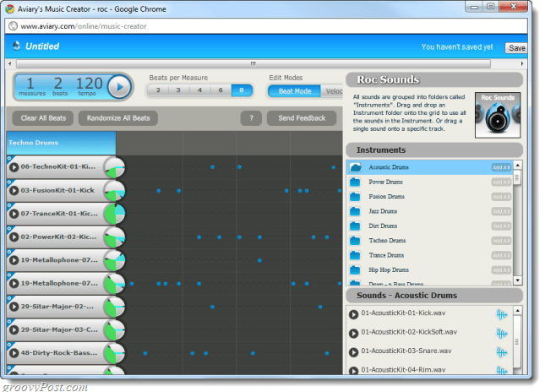Clear All Beats button

coord(43,118)
